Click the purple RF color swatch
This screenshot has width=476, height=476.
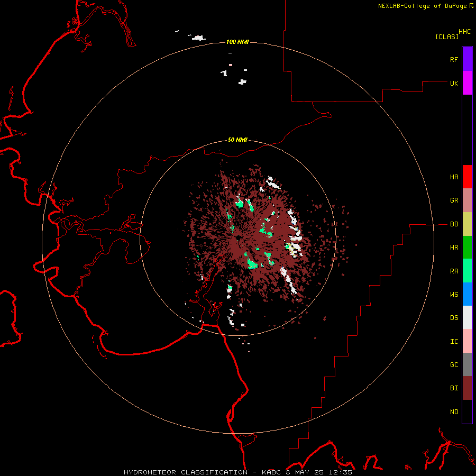pos(467,59)
